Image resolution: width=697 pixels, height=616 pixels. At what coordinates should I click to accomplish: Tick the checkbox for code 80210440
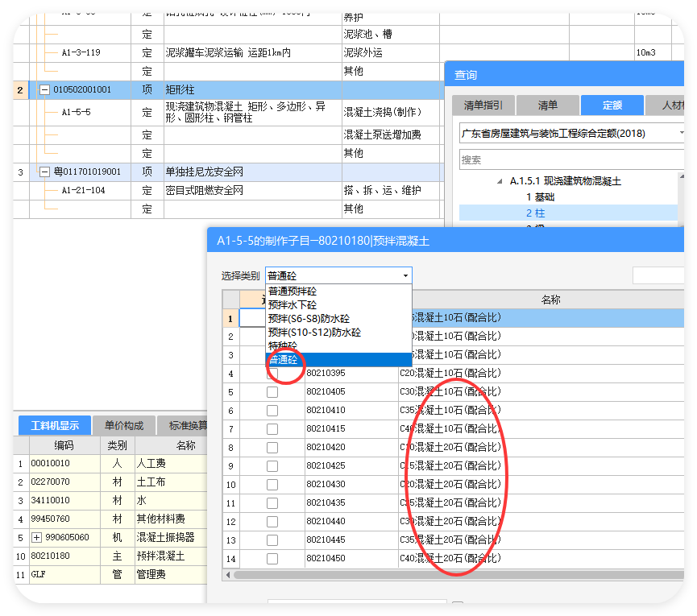272,522
